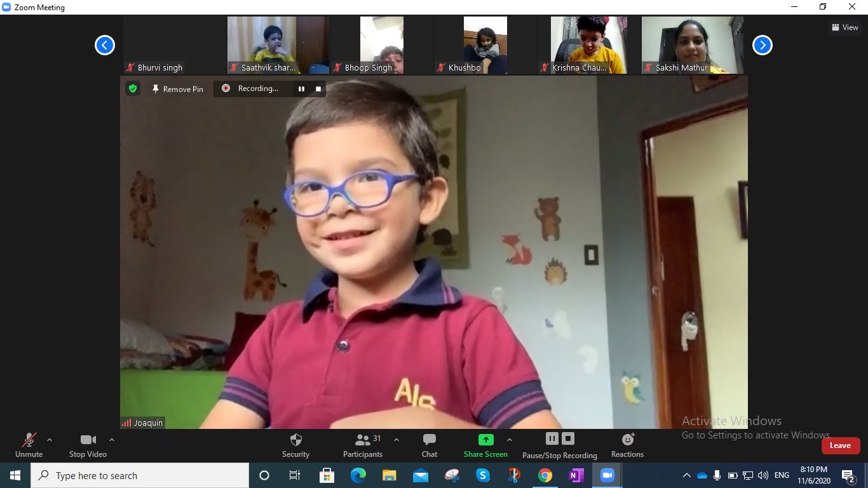The image size is (868, 488).
Task: Show hidden system tray icons
Action: pos(687,475)
